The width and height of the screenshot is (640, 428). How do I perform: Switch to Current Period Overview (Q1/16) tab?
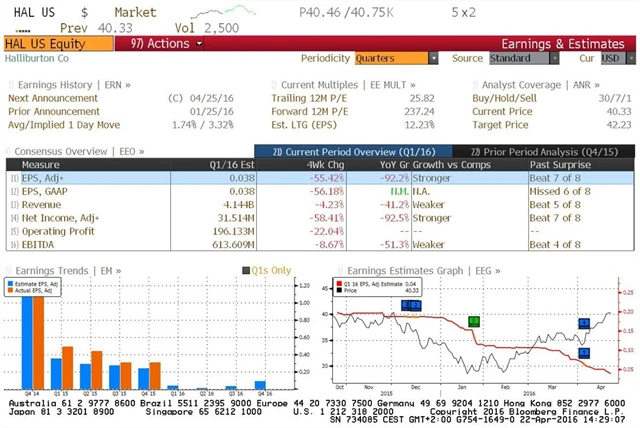pos(337,150)
